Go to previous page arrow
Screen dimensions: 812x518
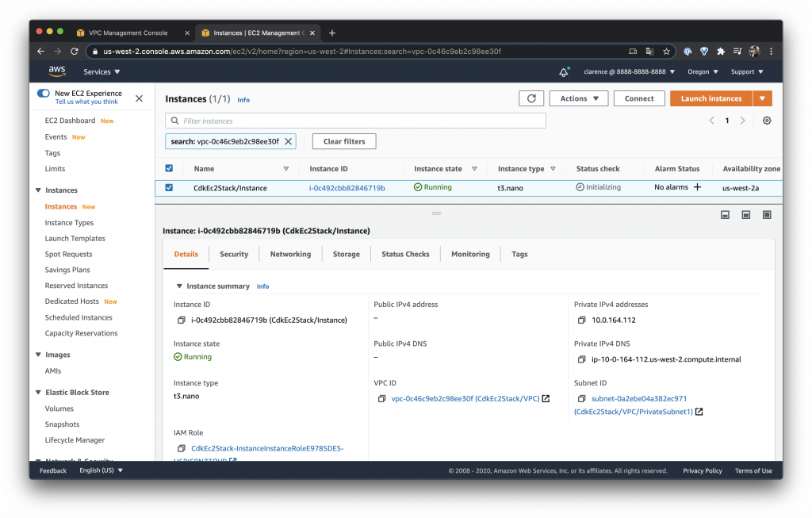(x=711, y=121)
